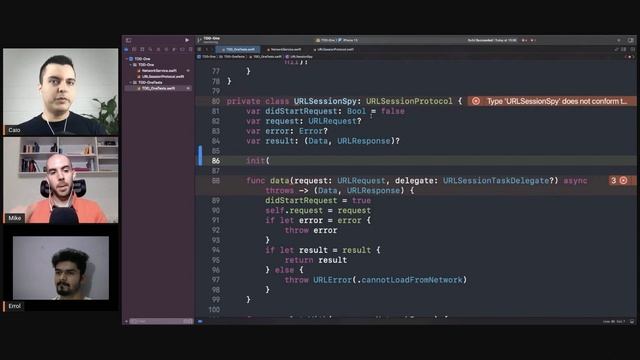640x360 pixels.
Task: Show the toolbar error count badge
Action: point(524,40)
